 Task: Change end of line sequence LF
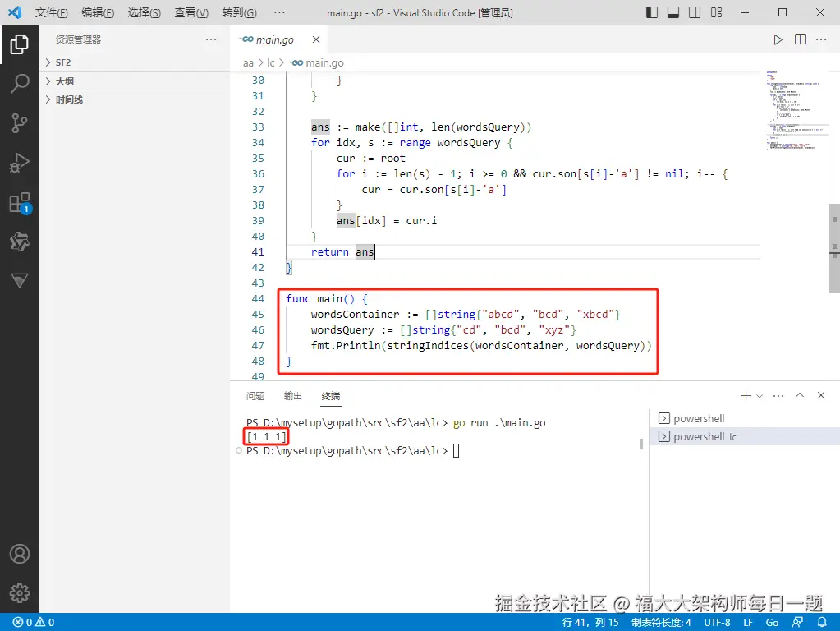click(x=748, y=623)
